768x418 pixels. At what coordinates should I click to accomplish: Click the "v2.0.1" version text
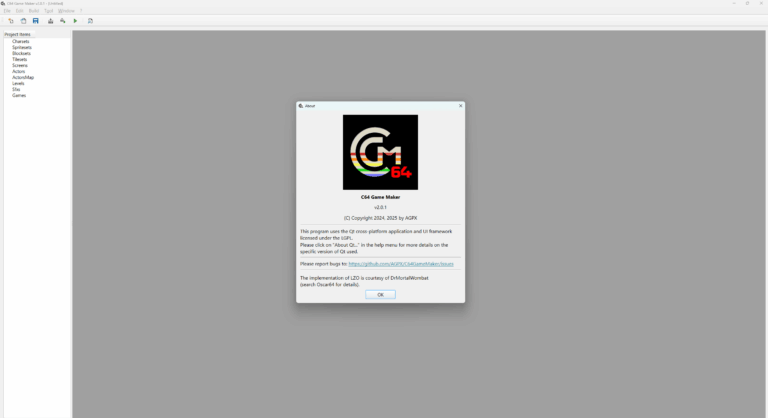(381, 207)
